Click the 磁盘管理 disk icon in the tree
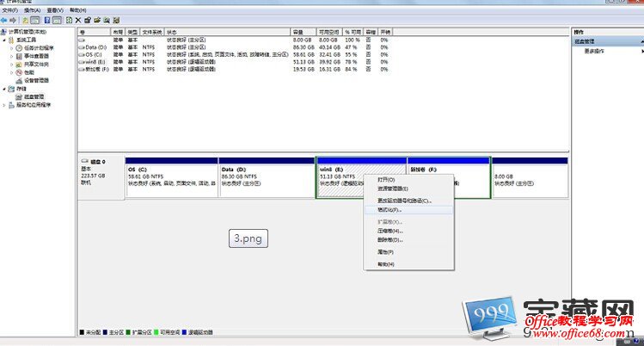644x346 pixels. point(19,97)
